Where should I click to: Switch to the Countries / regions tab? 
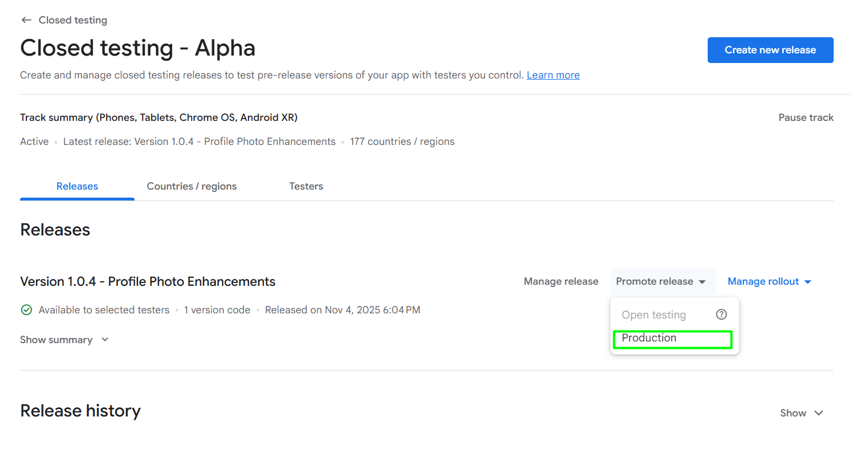point(192,186)
